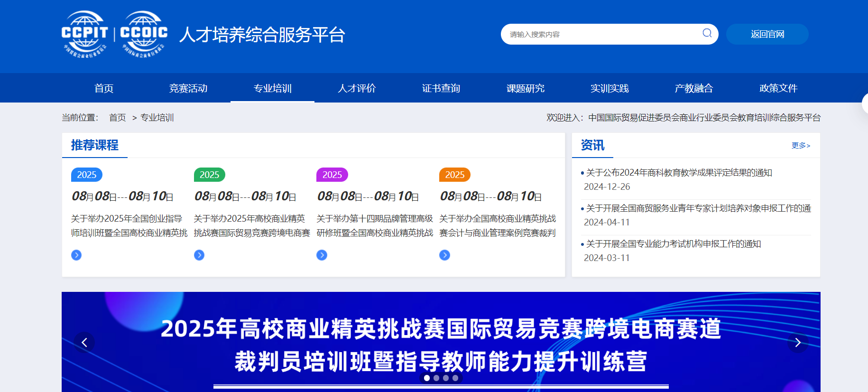This screenshot has width=868, height=392.
Task: Show previous banner slide arrow
Action: [84, 342]
